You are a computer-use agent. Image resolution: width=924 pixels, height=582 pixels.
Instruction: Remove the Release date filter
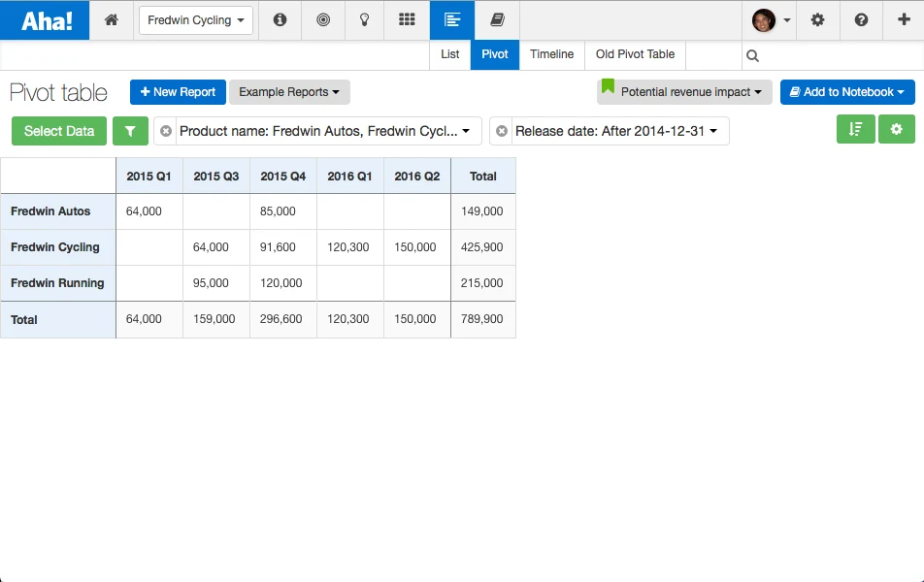pos(502,131)
